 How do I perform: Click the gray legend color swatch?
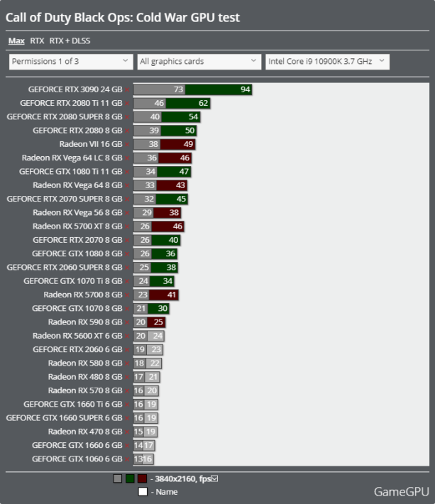tap(118, 478)
